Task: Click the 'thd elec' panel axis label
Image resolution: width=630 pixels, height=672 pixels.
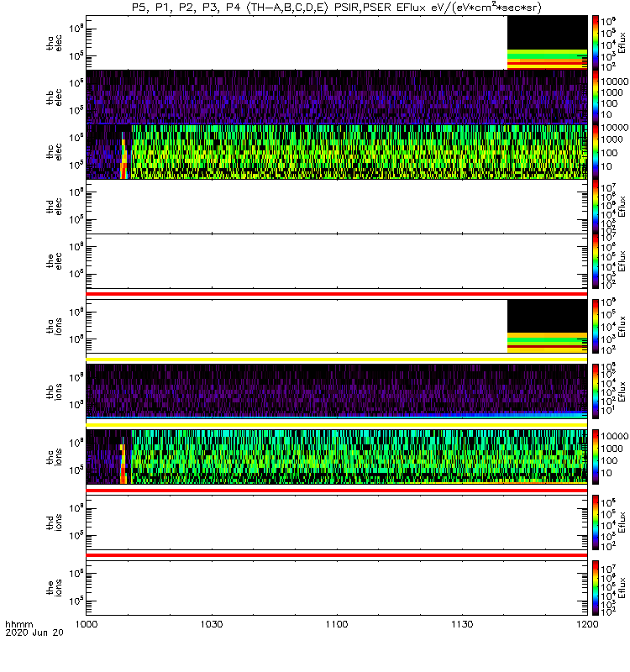Action: [x=54, y=207]
